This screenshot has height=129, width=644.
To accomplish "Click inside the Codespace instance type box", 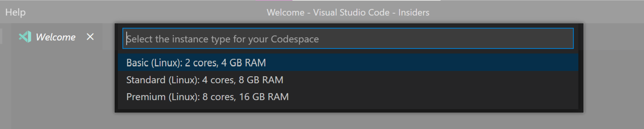I will (x=347, y=39).
